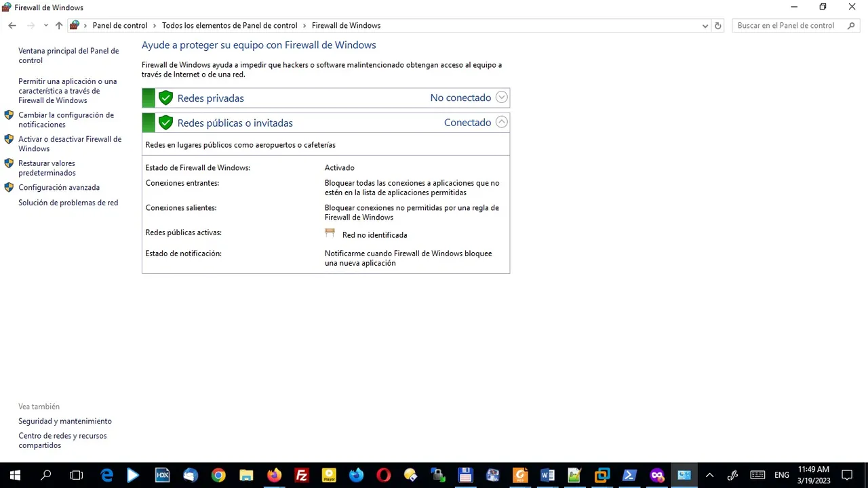The height and width of the screenshot is (488, 868).
Task: Click the taskbar Search icon
Action: point(45,475)
